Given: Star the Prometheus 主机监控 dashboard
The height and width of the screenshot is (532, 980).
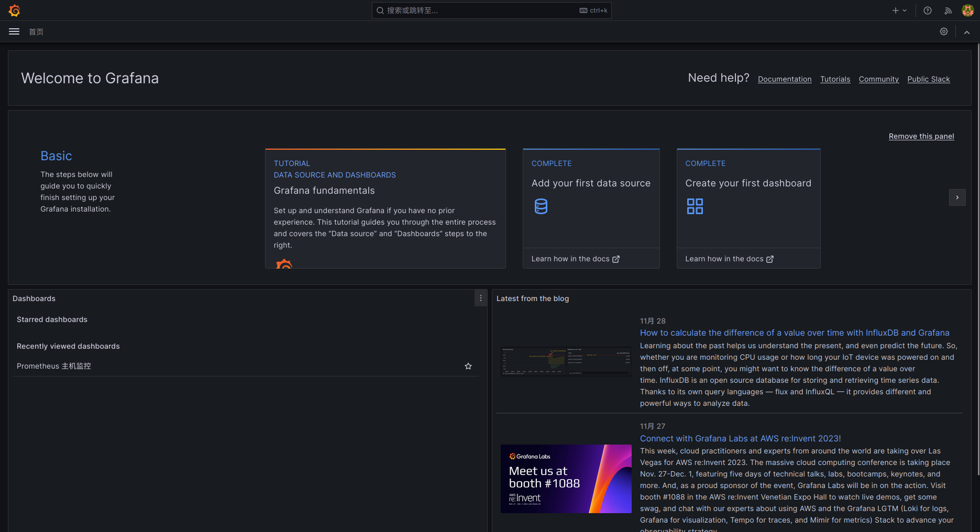Looking at the screenshot, I should (468, 367).
